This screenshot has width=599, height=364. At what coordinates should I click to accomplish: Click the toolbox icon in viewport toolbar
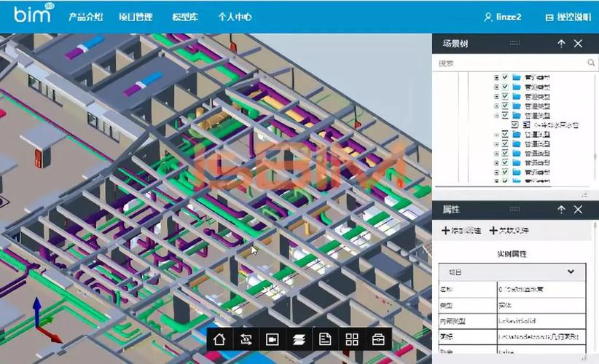point(378,339)
